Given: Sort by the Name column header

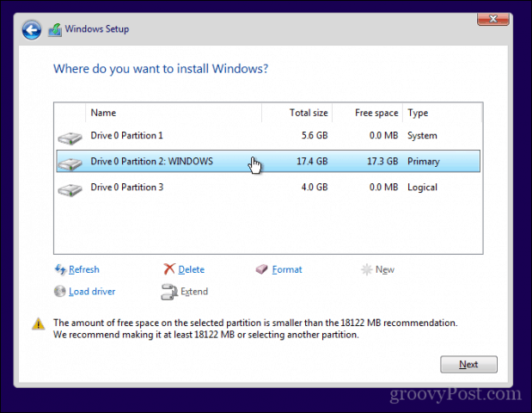Looking at the screenshot, I should [x=174, y=113].
